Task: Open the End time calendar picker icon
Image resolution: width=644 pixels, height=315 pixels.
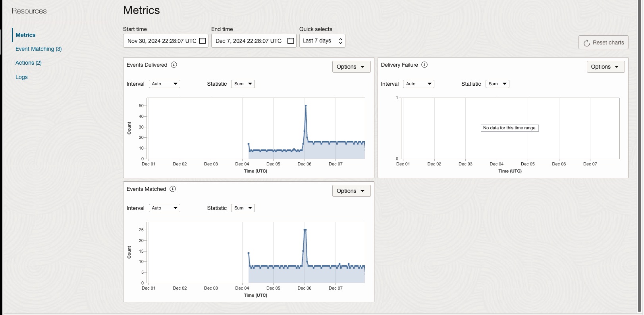Action: click(x=291, y=41)
